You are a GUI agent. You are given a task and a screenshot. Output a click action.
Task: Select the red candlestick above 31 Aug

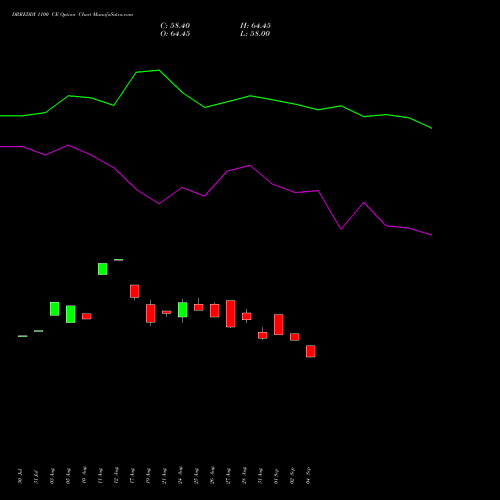(x=263, y=335)
